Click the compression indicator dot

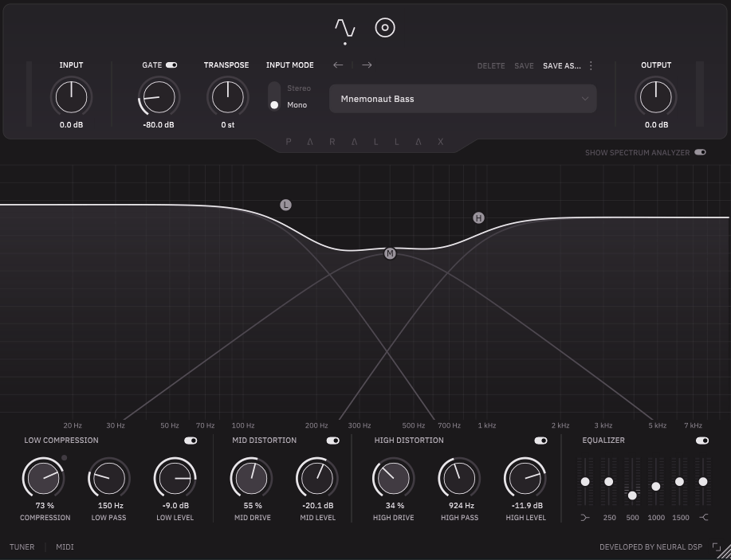coord(65,458)
